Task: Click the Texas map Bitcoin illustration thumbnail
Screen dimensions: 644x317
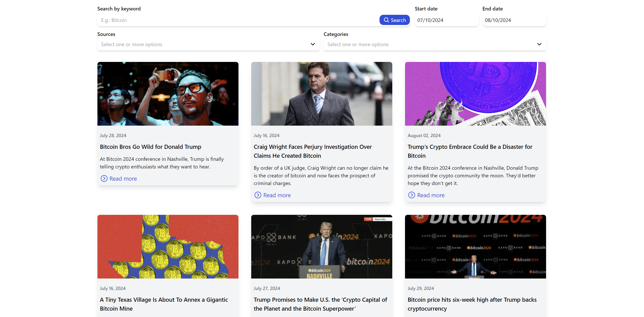Action: [x=168, y=246]
